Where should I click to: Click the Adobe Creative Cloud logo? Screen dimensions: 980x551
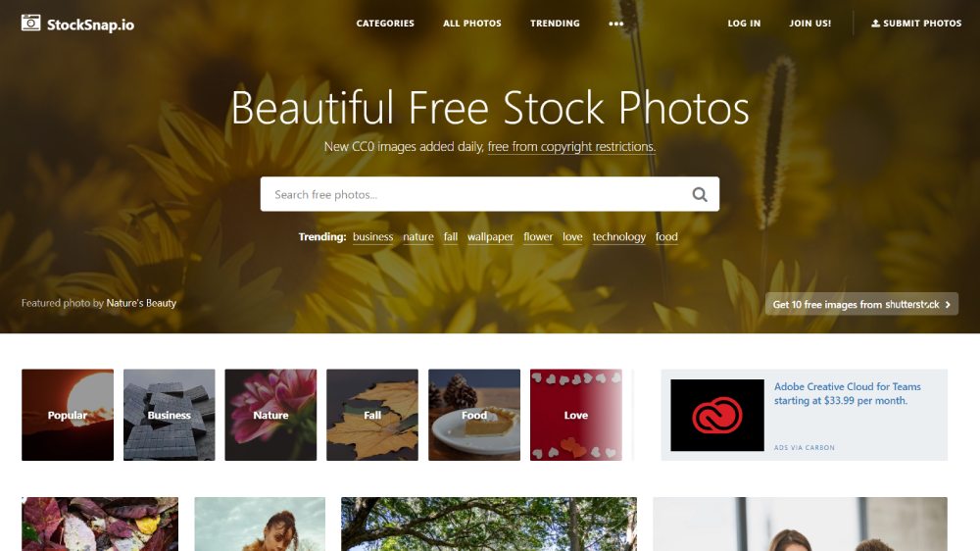717,416
